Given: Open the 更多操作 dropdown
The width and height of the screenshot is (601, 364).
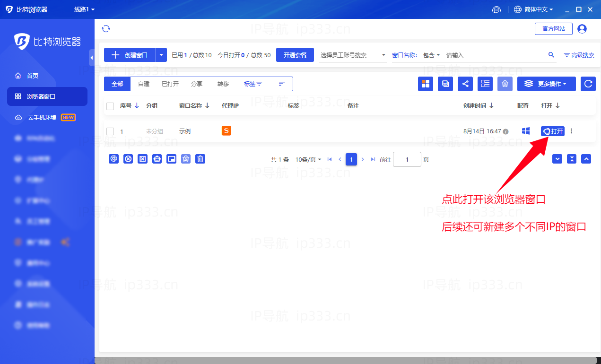Looking at the screenshot, I should tap(546, 84).
